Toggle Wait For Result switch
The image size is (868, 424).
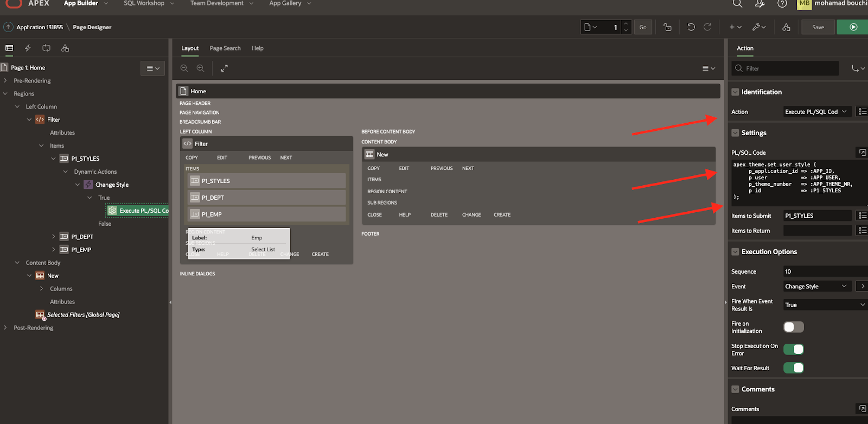click(x=794, y=368)
